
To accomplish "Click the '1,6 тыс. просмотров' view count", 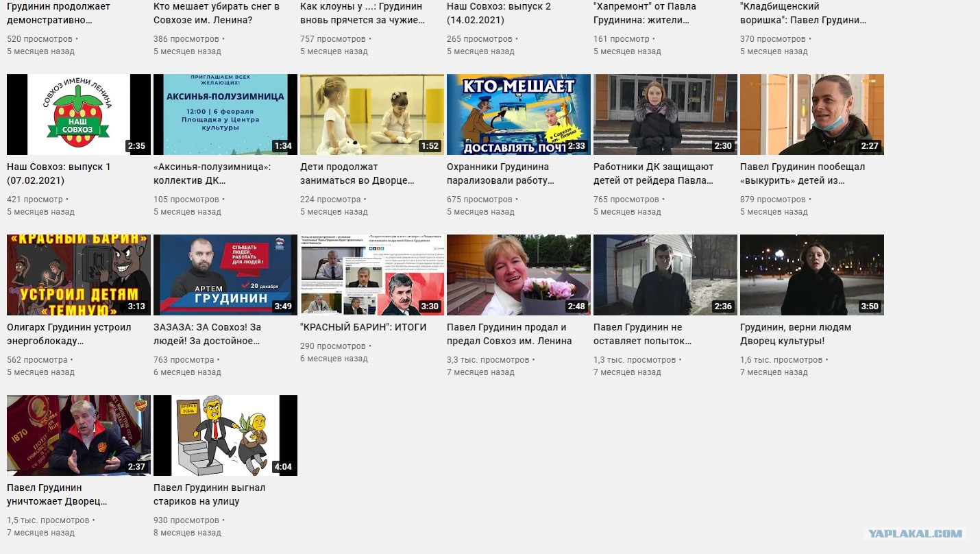I will click(781, 360).
